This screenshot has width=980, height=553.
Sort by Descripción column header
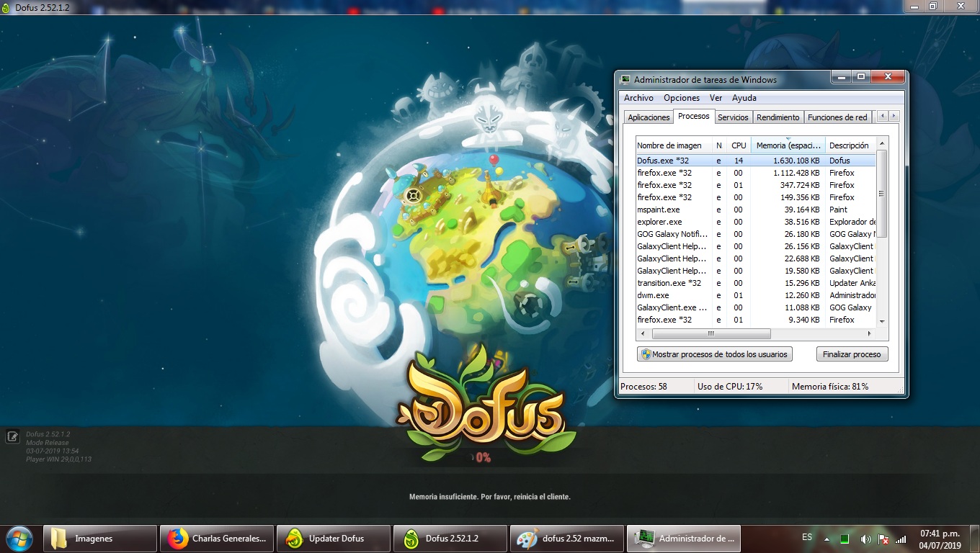850,145
